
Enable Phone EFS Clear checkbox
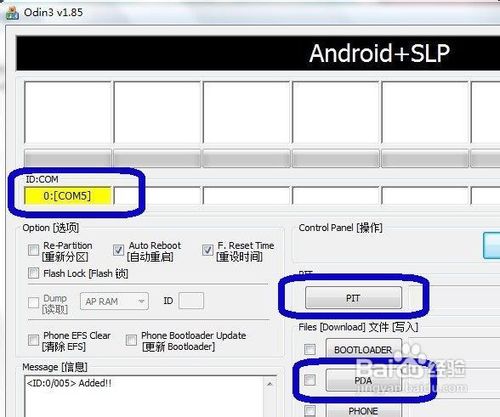33,340
